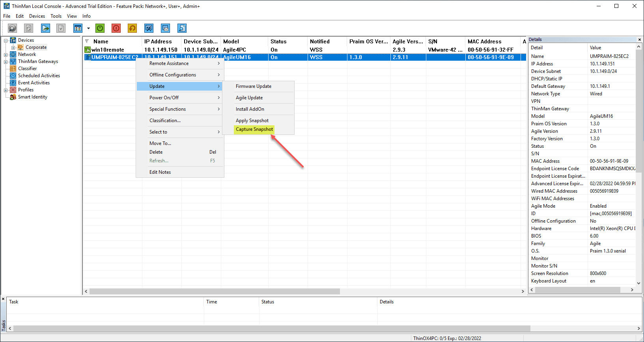Click the gray refresh document toolbar icon
Image resolution: width=644 pixels, height=342 pixels.
[28, 28]
